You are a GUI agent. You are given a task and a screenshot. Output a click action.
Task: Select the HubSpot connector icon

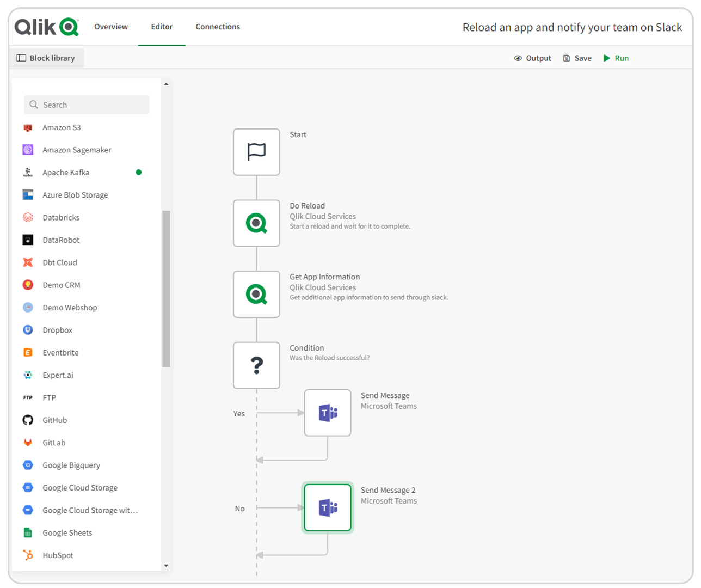(28, 555)
